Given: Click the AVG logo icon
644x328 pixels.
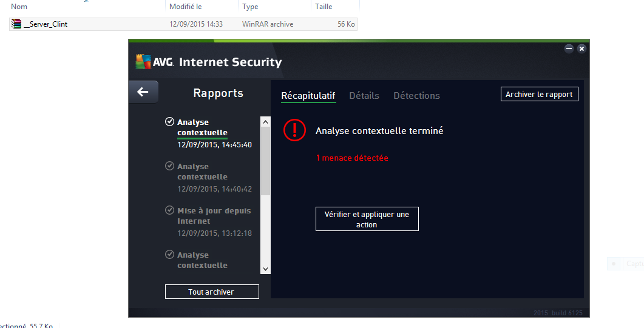Looking at the screenshot, I should click(x=143, y=61).
